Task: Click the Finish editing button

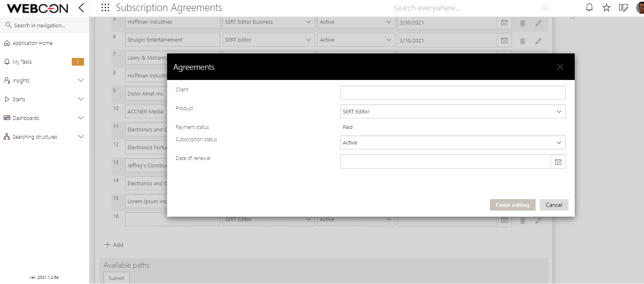Action: point(512,205)
